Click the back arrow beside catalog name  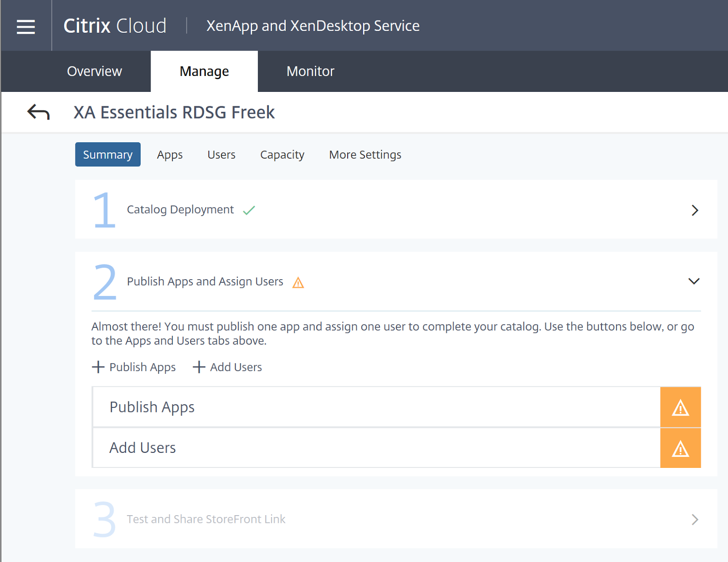pyautogui.click(x=38, y=112)
